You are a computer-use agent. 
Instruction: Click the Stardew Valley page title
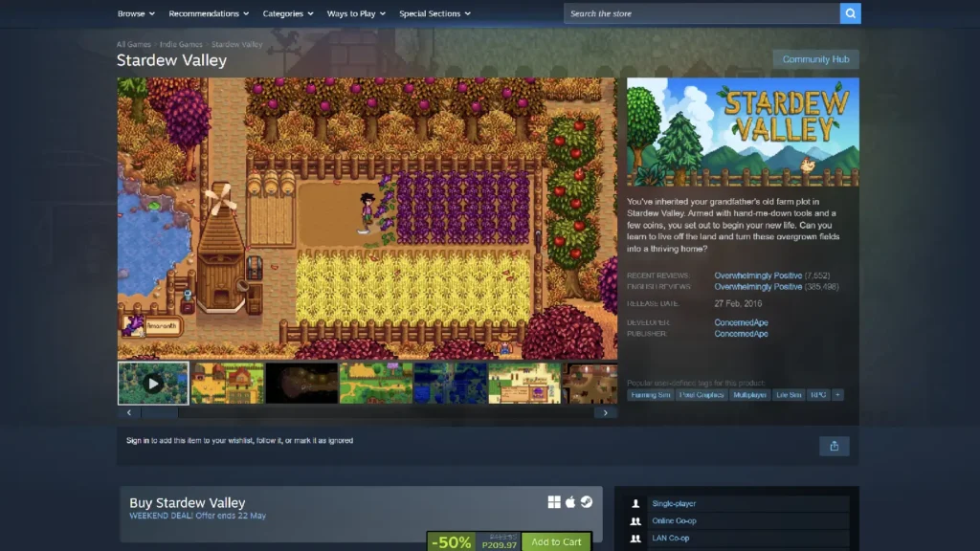[x=172, y=60]
